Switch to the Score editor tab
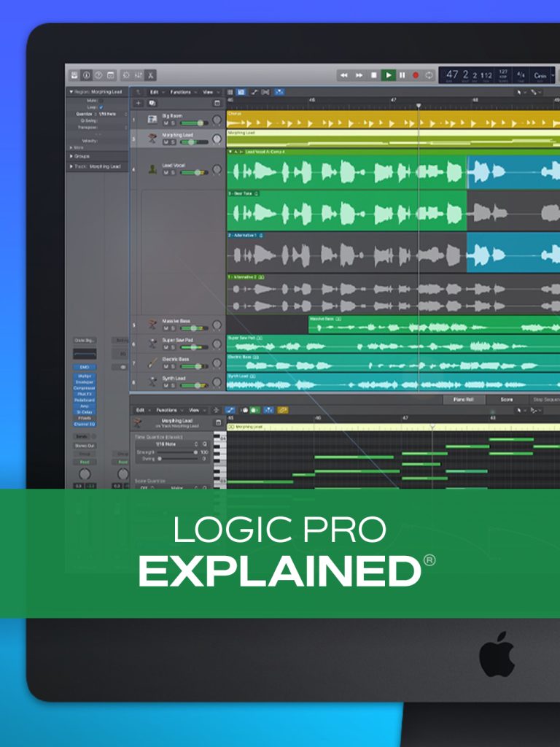 [506, 400]
